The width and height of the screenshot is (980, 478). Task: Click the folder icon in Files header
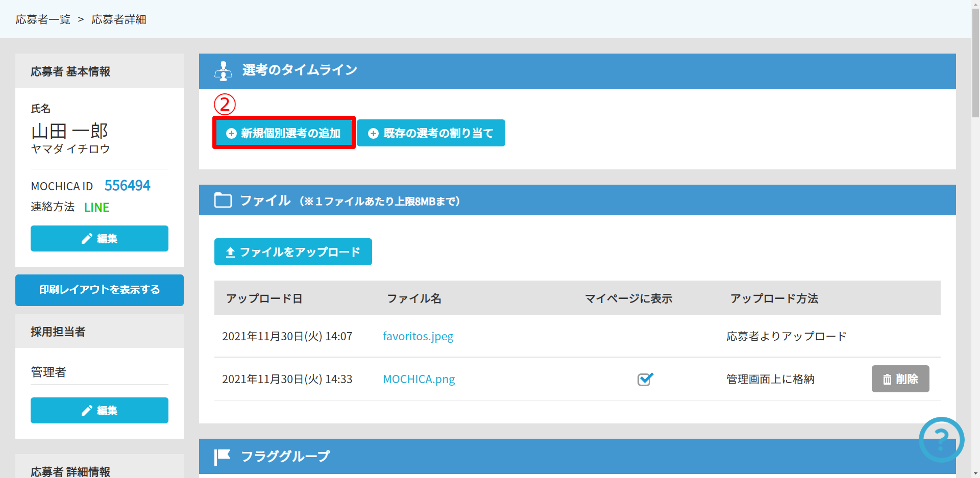[x=223, y=200]
